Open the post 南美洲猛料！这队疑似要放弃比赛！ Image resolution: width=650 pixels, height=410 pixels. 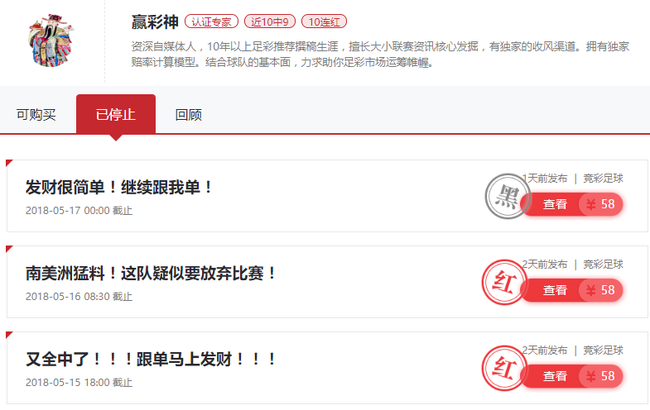(x=151, y=274)
